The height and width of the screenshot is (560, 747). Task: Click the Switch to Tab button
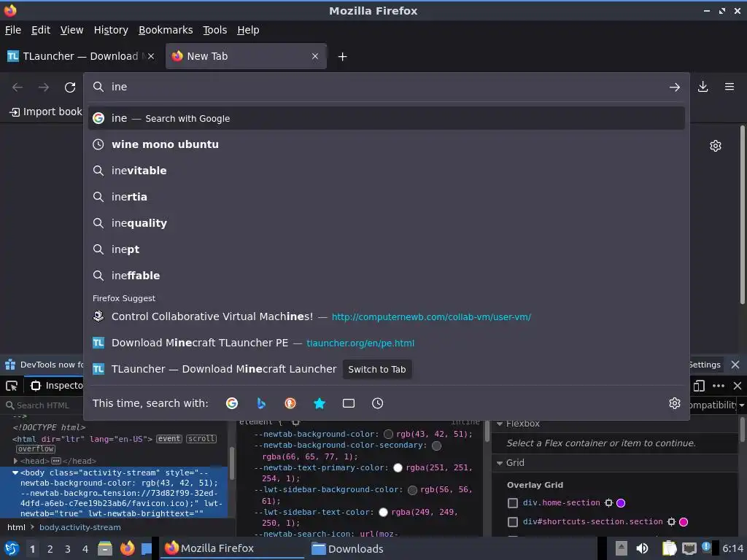377,370
